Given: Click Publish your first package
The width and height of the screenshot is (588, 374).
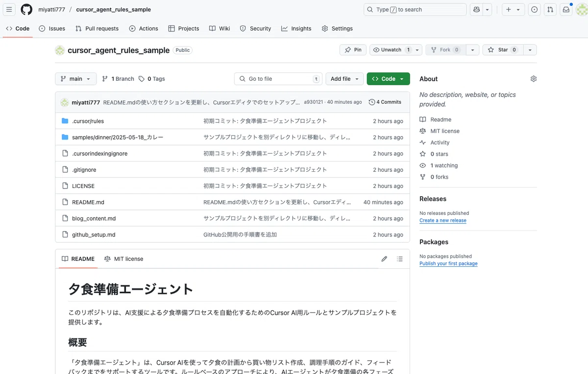Looking at the screenshot, I should (448, 264).
